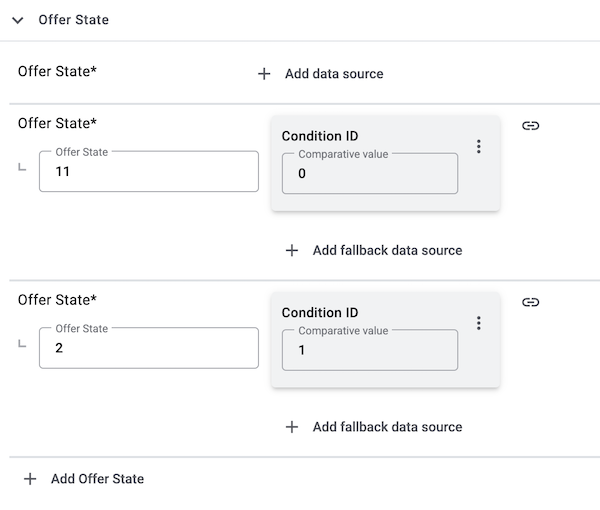Click link icon for Offer State 2 row
600x510 pixels.
(x=531, y=302)
